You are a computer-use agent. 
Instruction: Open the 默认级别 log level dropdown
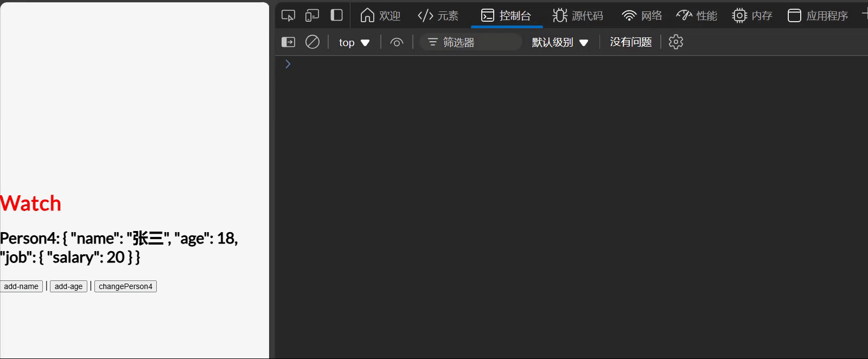pyautogui.click(x=560, y=42)
